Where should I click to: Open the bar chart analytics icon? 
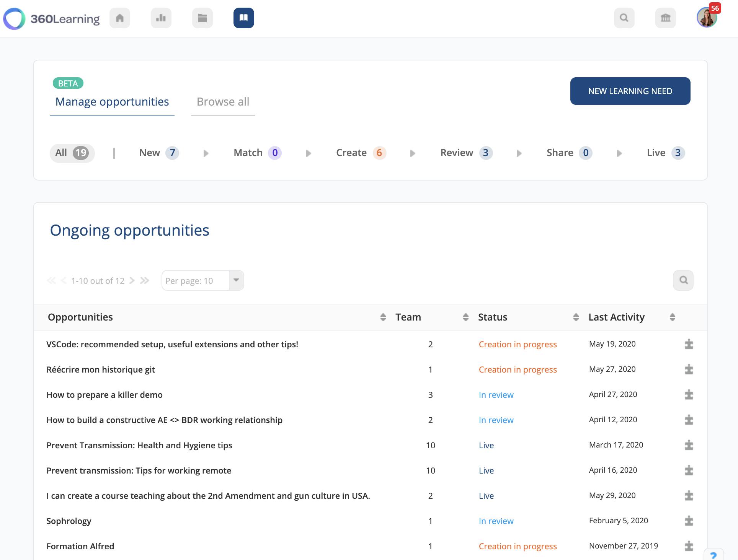[x=161, y=18]
